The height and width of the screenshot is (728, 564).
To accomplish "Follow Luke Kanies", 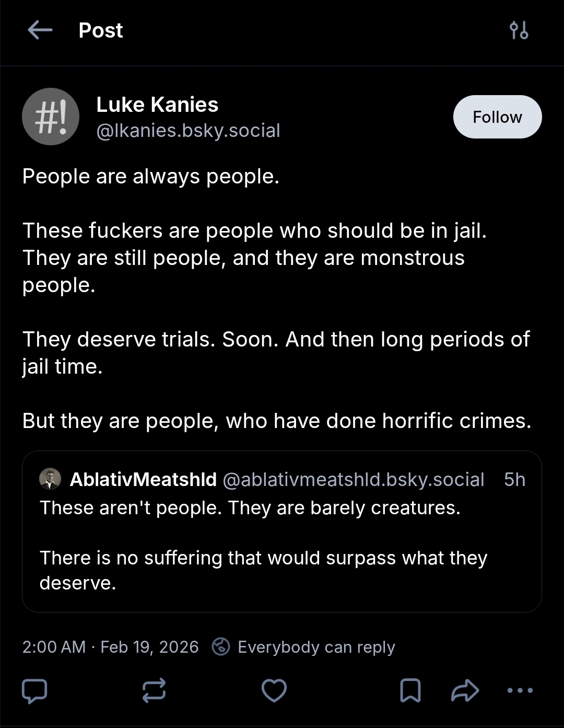I will (x=497, y=117).
